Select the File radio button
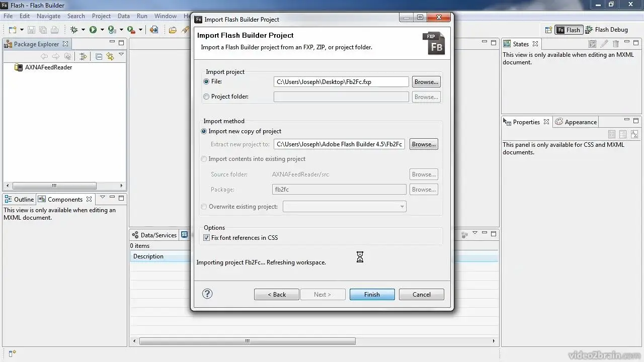Image resolution: width=644 pixels, height=362 pixels. tap(207, 81)
